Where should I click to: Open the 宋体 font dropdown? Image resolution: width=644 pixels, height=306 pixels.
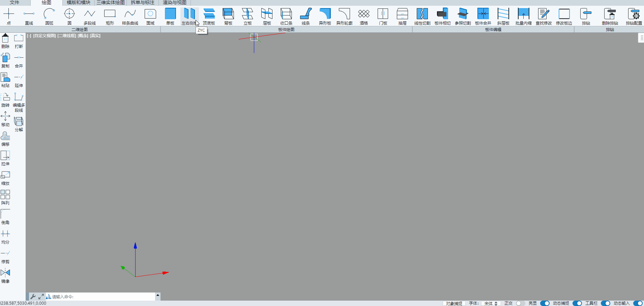[x=491, y=303]
